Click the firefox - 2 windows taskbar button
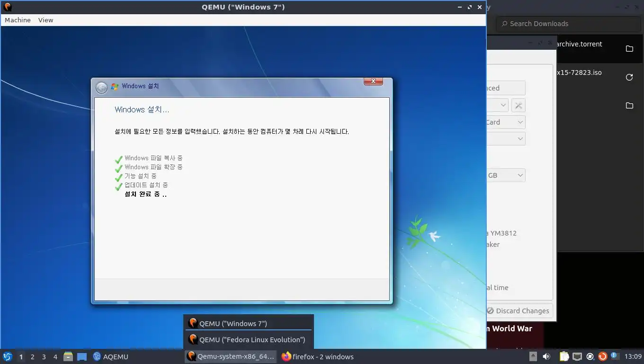 pos(318,356)
